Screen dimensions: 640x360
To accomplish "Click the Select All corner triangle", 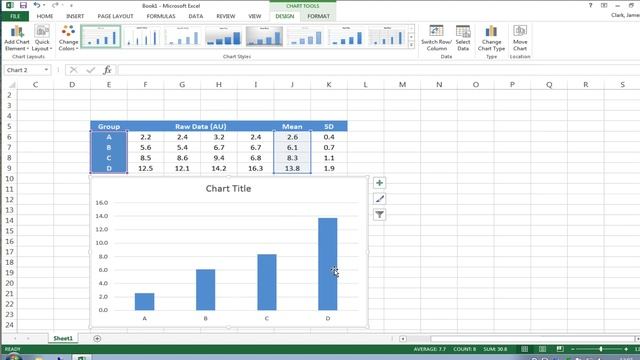I will pos(12,84).
